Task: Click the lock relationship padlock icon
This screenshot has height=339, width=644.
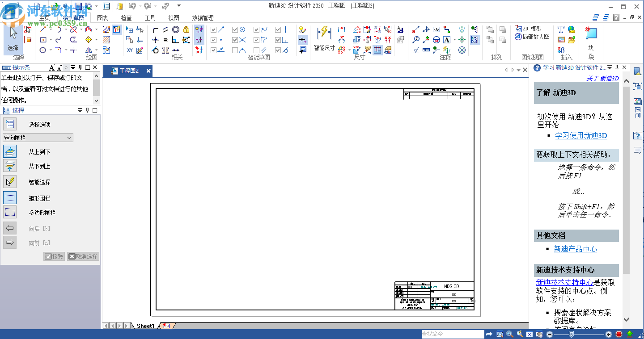Action: tap(186, 29)
